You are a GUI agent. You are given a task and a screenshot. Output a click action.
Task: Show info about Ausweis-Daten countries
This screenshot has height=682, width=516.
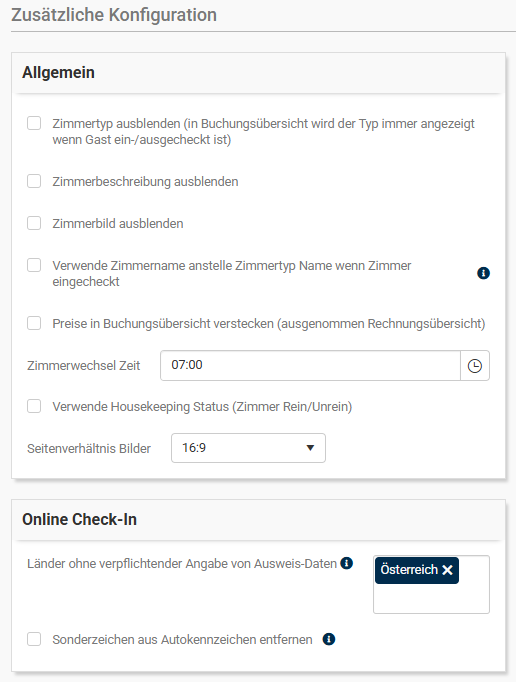[x=346, y=563]
